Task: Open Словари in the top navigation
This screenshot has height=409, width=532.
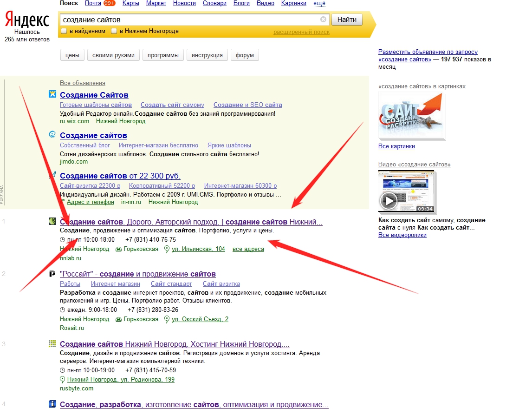Action: [x=214, y=3]
